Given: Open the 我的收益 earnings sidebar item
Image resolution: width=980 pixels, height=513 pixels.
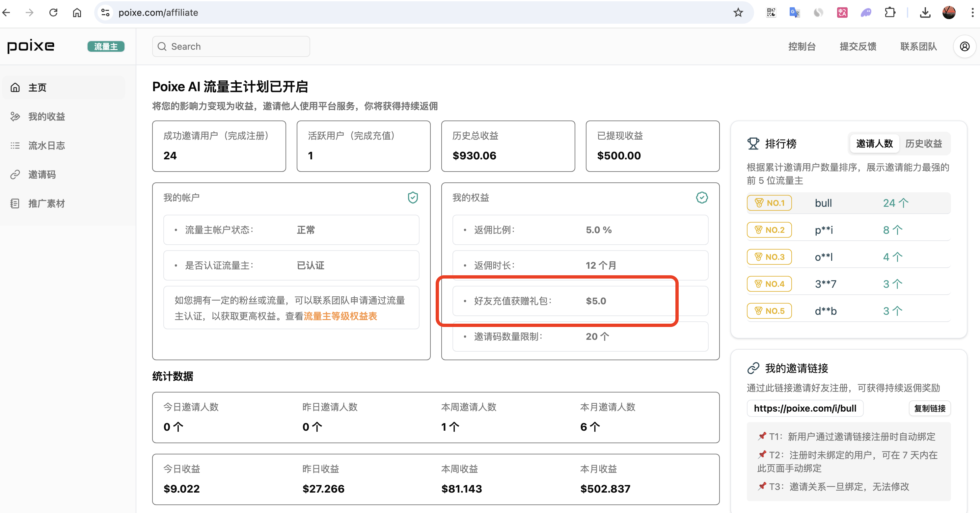Looking at the screenshot, I should point(46,116).
